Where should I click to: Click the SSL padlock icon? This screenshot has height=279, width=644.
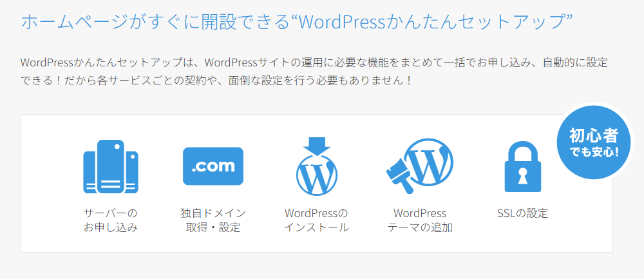click(522, 167)
